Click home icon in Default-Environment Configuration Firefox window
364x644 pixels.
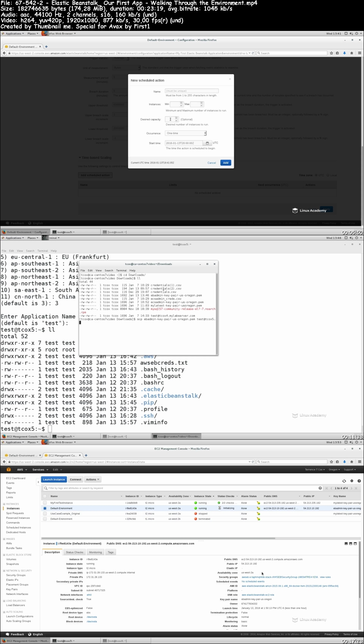click(x=352, y=53)
